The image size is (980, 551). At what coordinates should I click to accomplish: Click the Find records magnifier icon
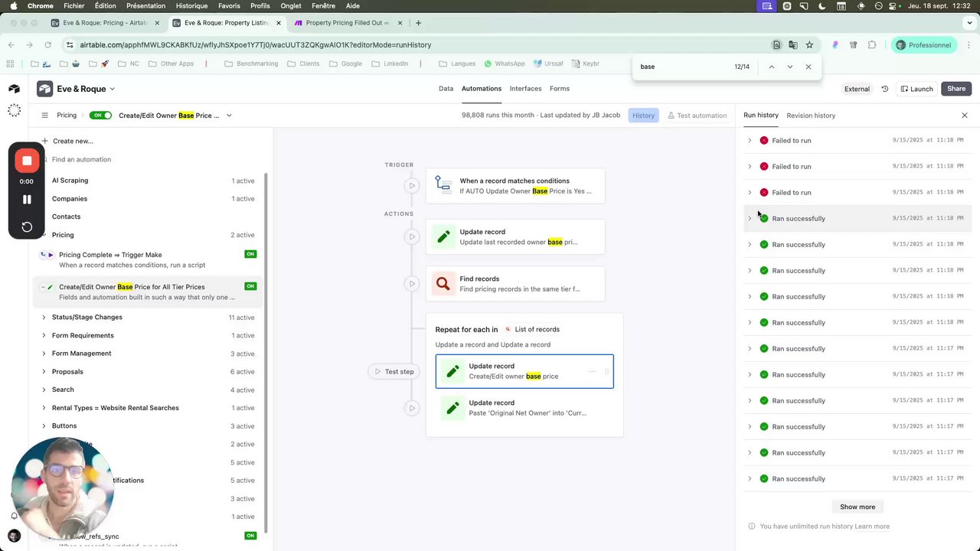(443, 284)
